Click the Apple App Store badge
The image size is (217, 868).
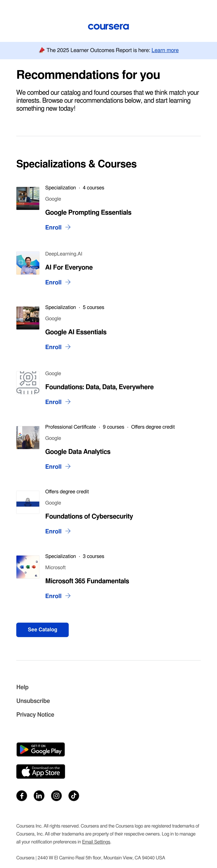click(x=41, y=771)
